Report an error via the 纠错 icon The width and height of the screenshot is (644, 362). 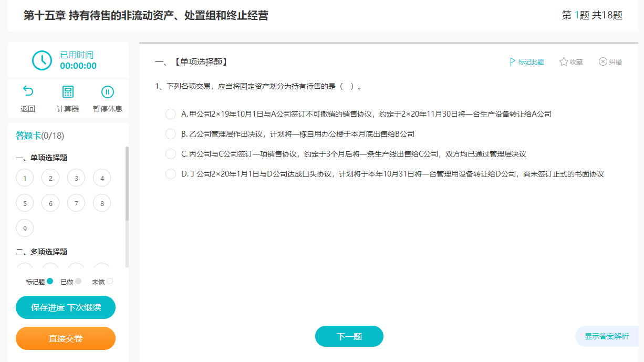tap(609, 61)
